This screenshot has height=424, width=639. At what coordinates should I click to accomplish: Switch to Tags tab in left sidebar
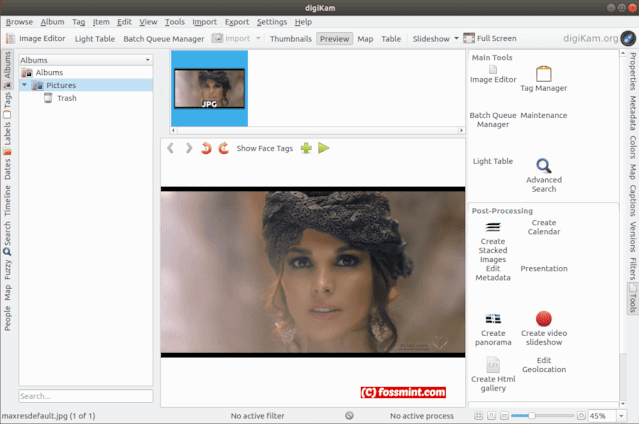[x=7, y=104]
